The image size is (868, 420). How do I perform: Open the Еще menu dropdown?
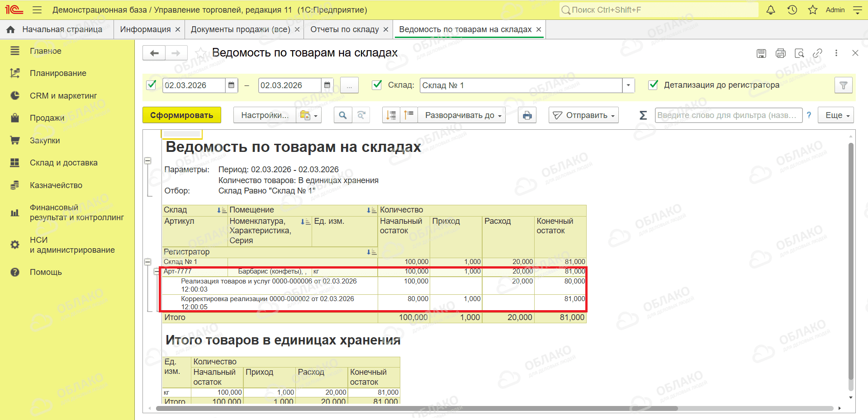point(836,115)
